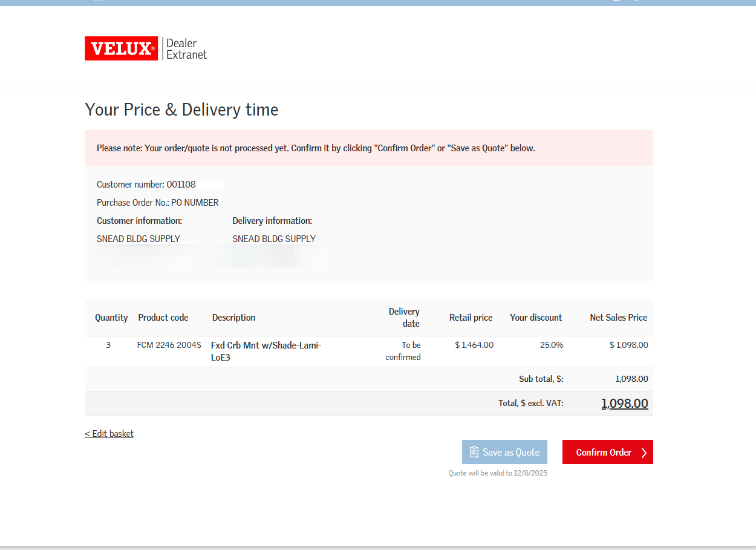The image size is (756, 550).
Task: Click the clipboard icon on Save as Quote
Action: pyautogui.click(x=474, y=452)
